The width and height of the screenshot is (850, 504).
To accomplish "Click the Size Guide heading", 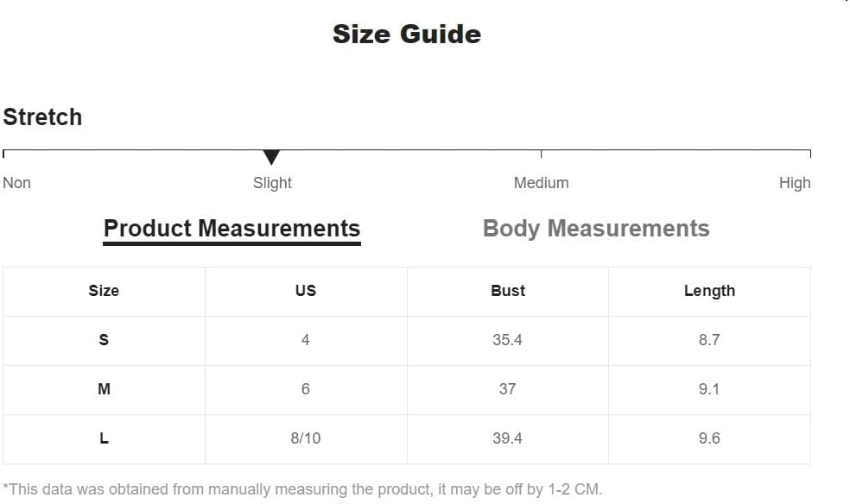I will tap(407, 35).
